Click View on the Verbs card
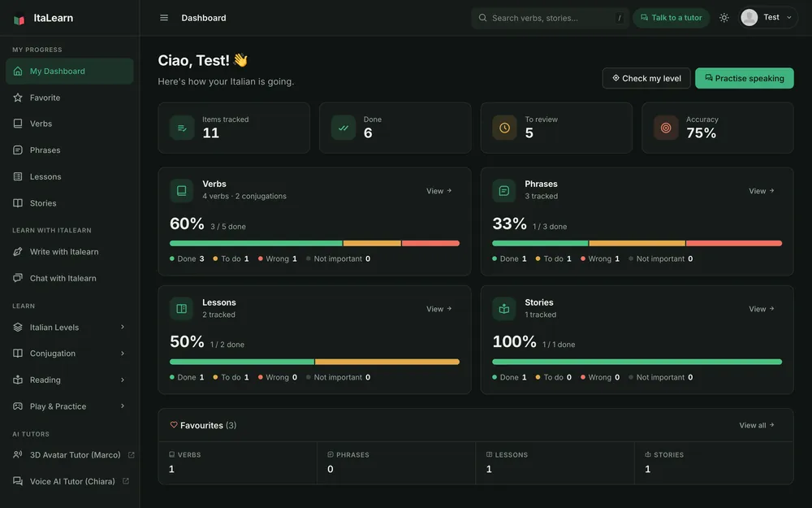This screenshot has width=812, height=508. (x=438, y=191)
